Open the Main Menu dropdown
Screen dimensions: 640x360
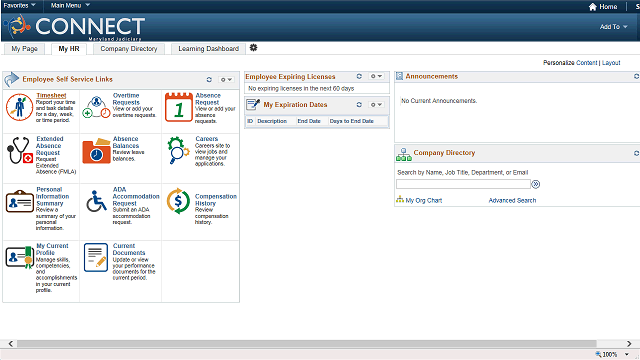70,5
